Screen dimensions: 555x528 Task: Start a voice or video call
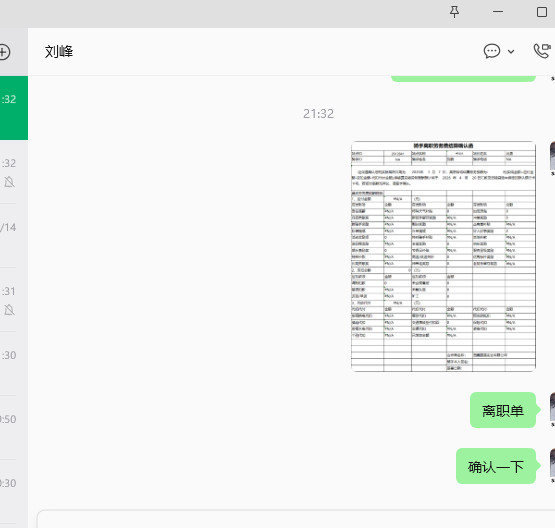[x=542, y=51]
